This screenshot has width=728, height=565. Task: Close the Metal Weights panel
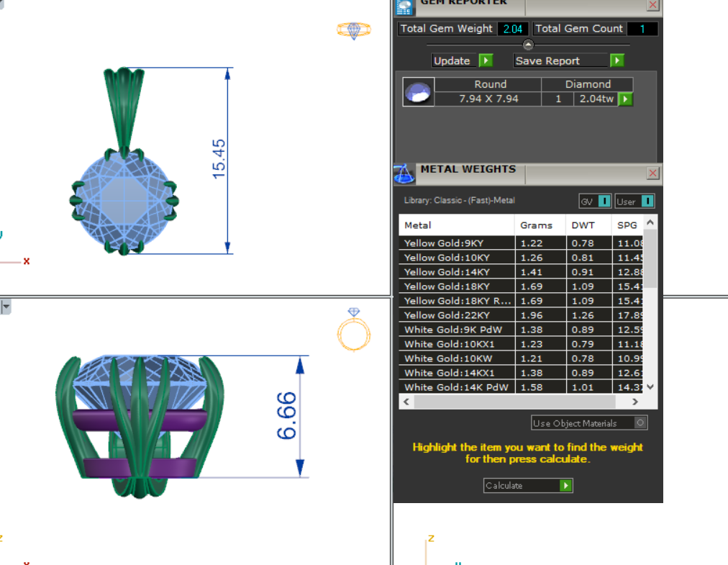point(652,173)
